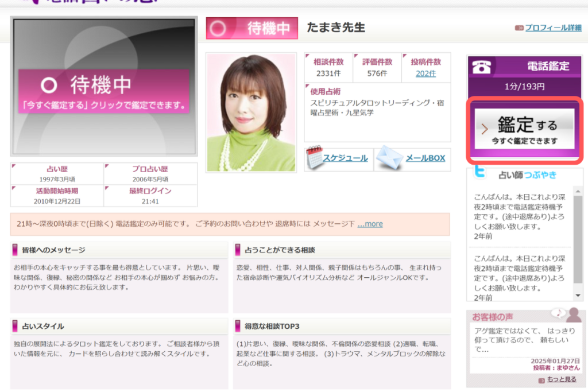Click たまき先生's profile photo
The height and width of the screenshot is (392, 588).
click(x=251, y=112)
